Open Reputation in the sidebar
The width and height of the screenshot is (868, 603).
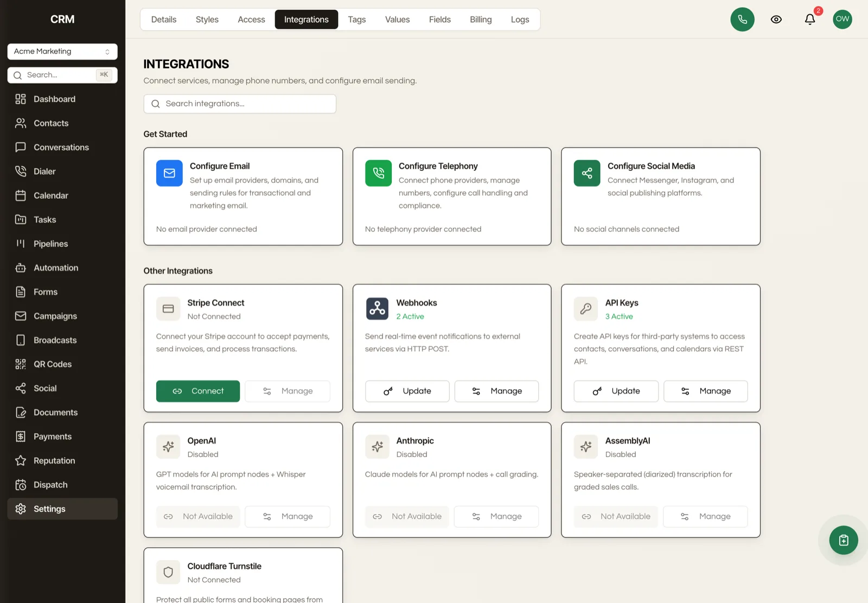[x=62, y=461]
